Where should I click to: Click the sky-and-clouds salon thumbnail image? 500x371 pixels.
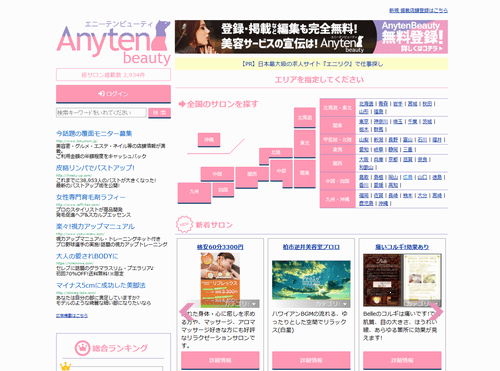pos(311,280)
